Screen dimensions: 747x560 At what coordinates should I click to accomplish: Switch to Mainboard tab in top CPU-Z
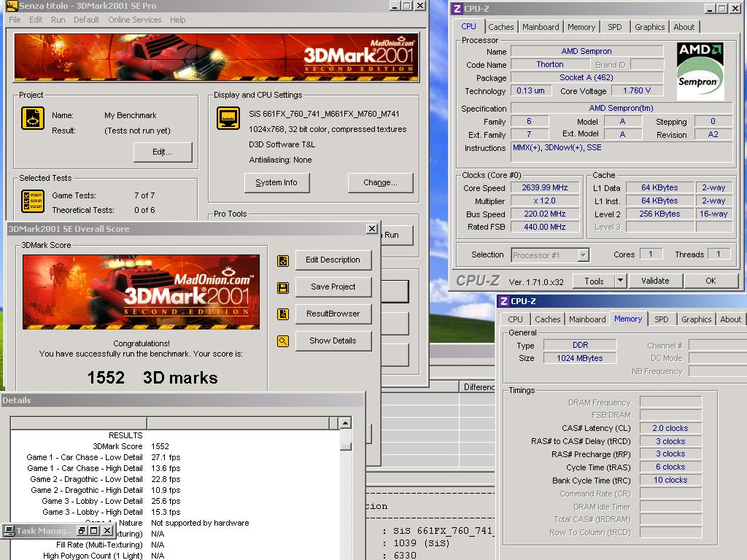click(541, 27)
